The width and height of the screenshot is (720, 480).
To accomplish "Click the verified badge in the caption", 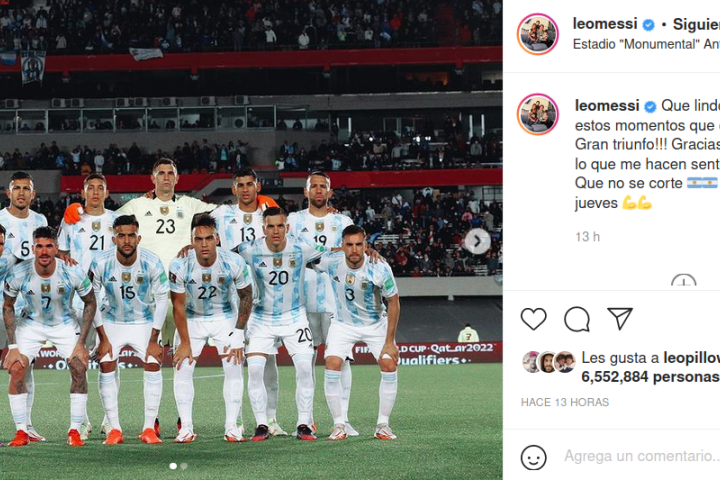I will [x=650, y=107].
